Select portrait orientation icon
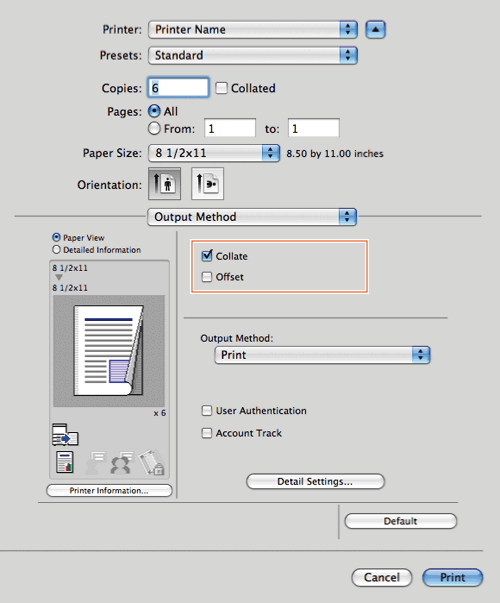Screen dimensions: 500x603 pyautogui.click(x=164, y=183)
